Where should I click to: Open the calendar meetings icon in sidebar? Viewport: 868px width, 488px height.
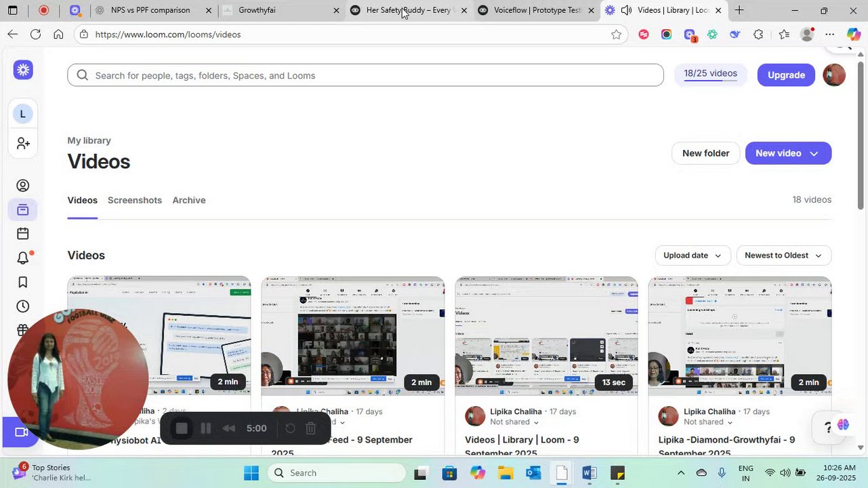[23, 234]
